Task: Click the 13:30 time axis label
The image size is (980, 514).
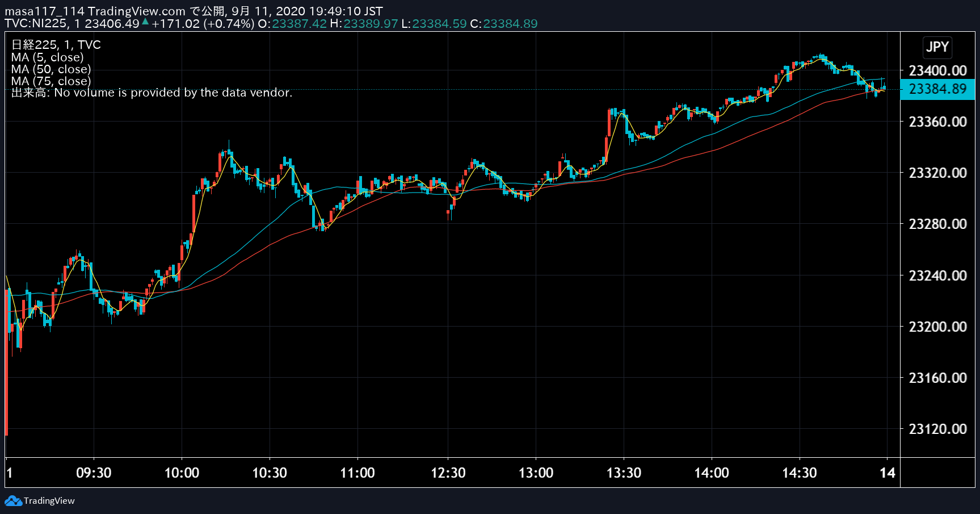Action: click(624, 473)
